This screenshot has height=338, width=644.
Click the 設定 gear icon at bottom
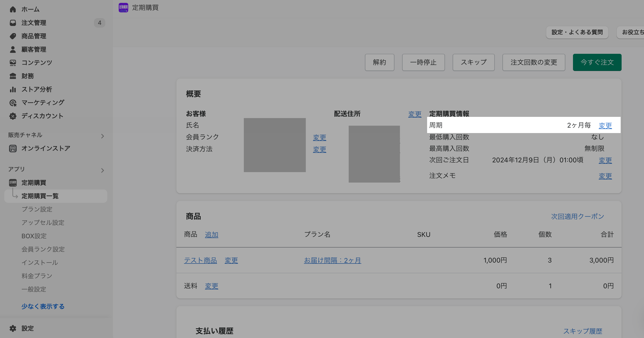[x=13, y=328]
